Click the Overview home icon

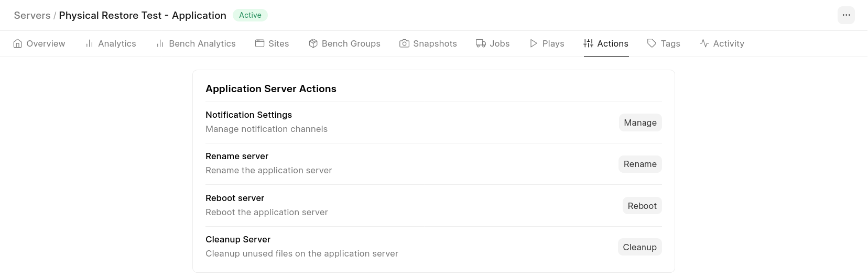click(18, 43)
